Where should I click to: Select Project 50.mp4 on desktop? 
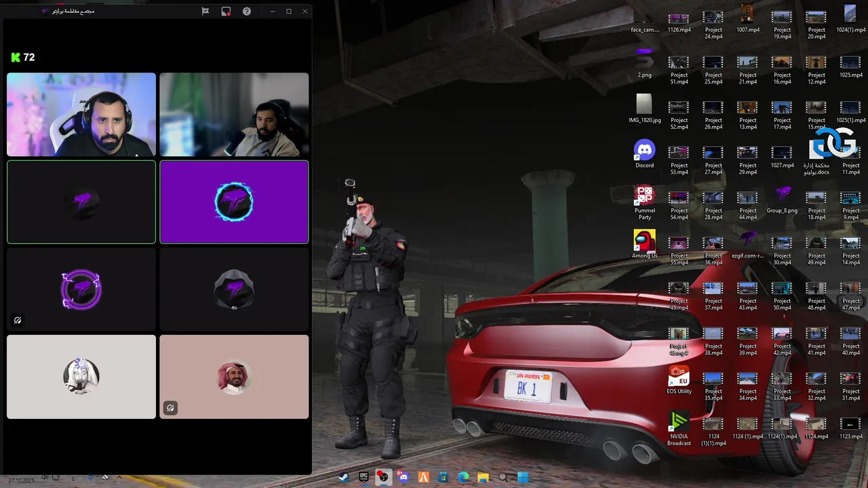(782, 296)
